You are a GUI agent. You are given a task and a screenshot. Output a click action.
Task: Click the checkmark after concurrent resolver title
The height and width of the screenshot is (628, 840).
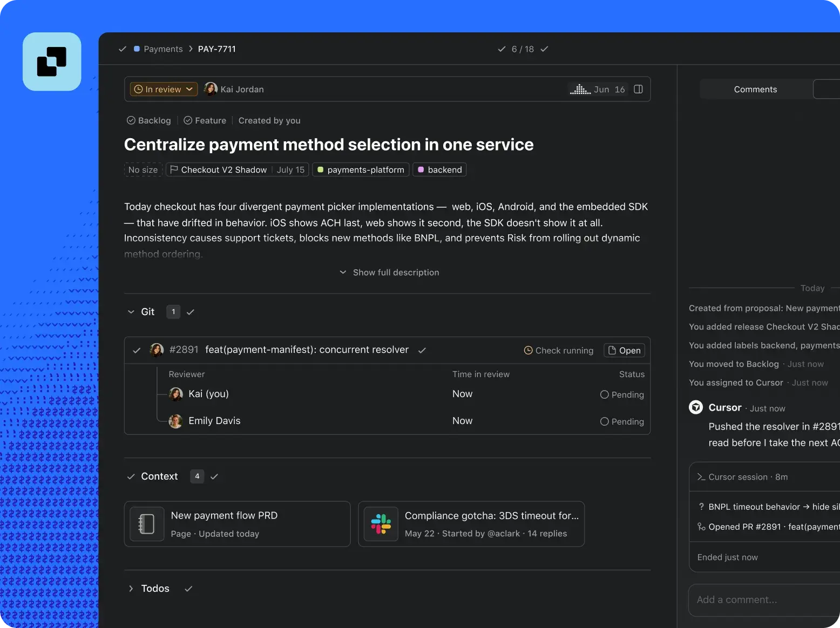[x=422, y=350]
